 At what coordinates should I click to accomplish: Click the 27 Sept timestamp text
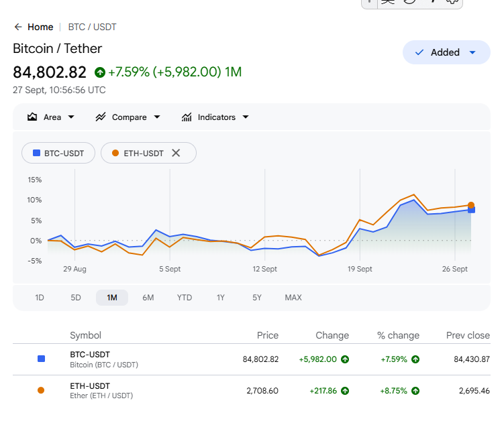pos(59,90)
